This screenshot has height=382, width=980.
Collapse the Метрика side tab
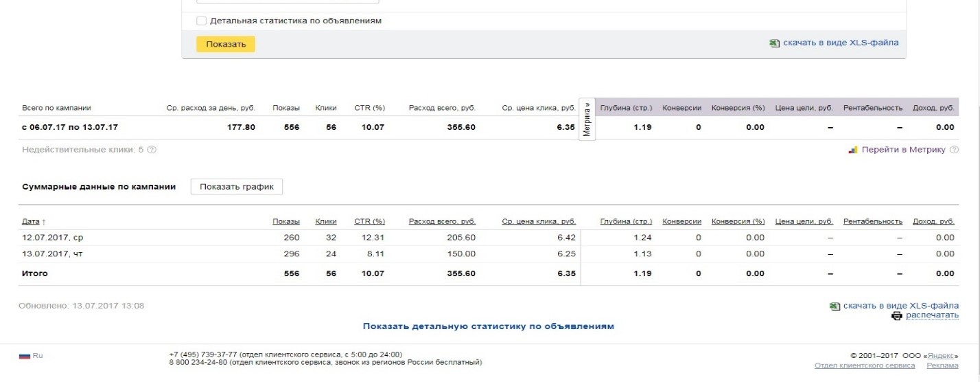click(587, 120)
